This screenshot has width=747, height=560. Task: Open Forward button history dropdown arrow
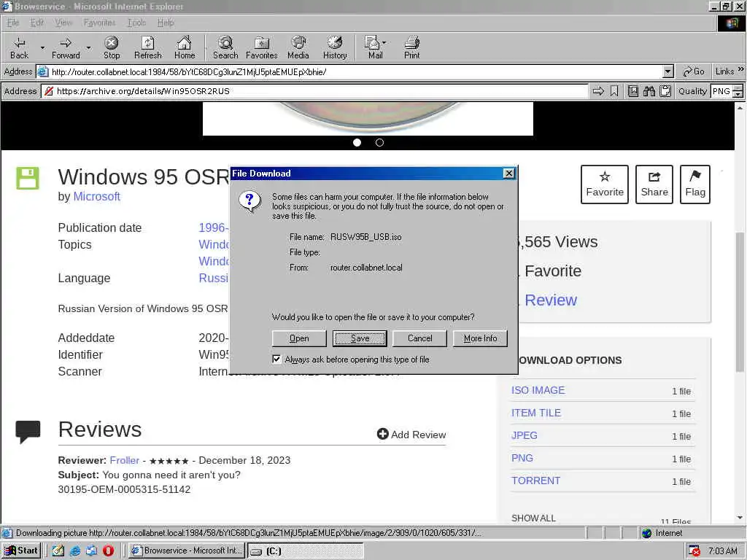[88, 47]
